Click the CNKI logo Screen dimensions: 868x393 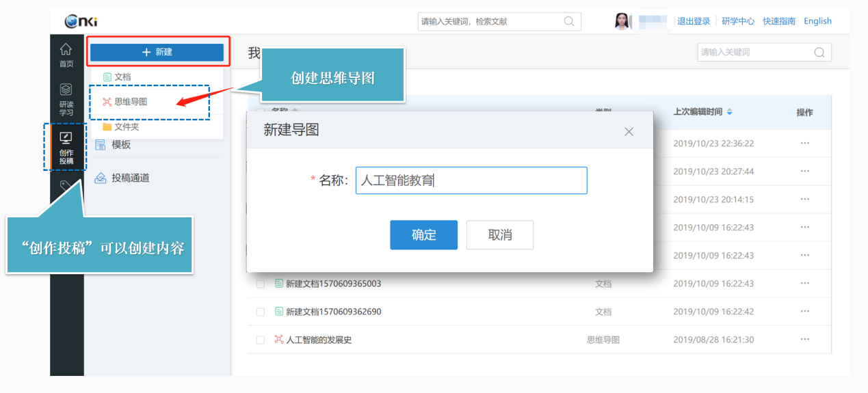(x=81, y=22)
